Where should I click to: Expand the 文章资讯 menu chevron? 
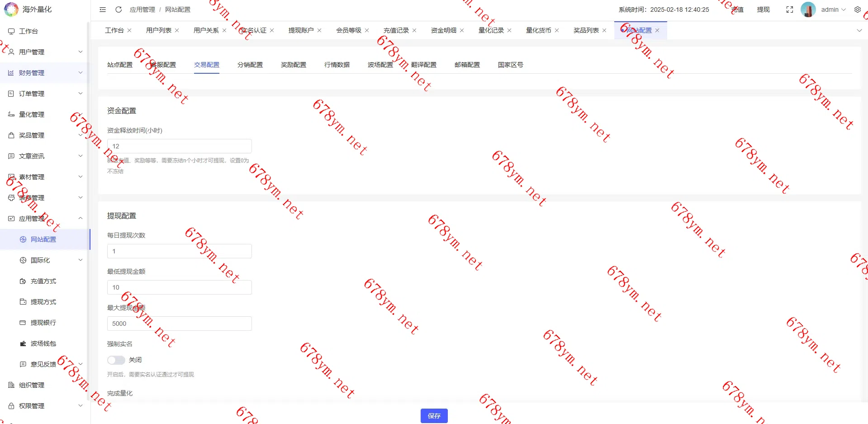click(81, 156)
